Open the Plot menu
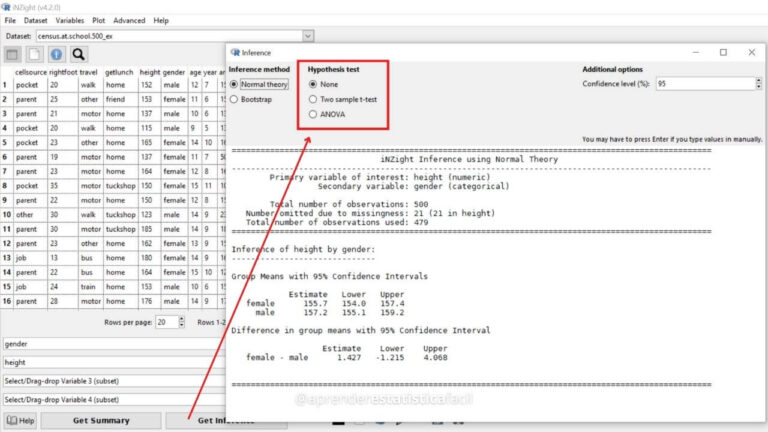The image size is (768, 432). 98,21
